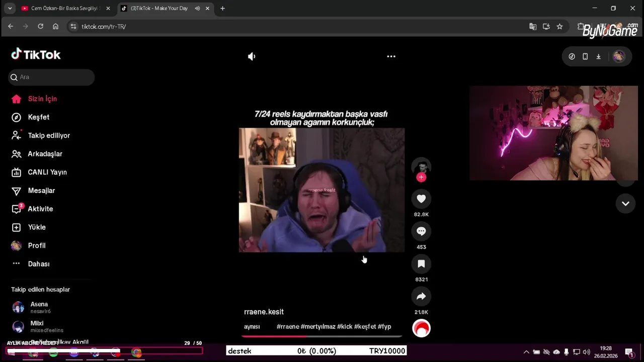Open network display icon in tray

[x=577, y=352]
